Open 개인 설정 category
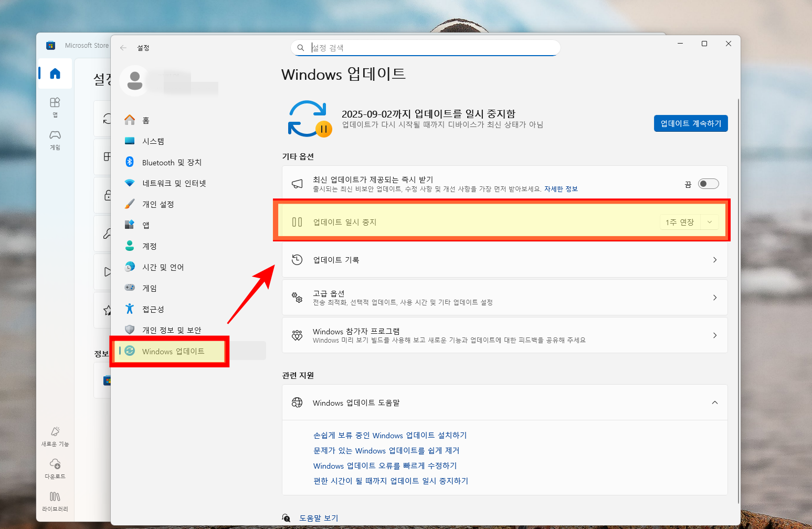 (x=192, y=204)
